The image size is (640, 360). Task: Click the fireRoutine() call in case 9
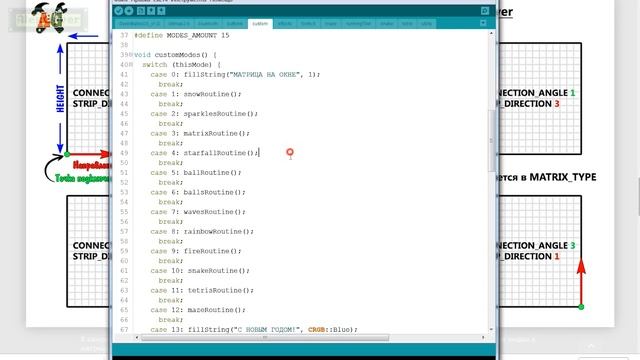[x=212, y=251]
